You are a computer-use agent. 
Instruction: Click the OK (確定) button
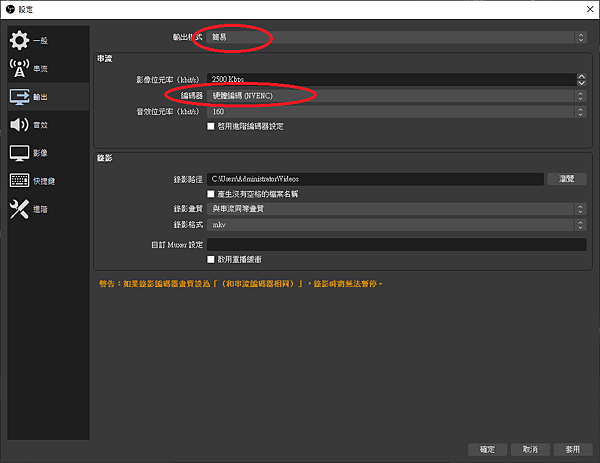[x=487, y=449]
